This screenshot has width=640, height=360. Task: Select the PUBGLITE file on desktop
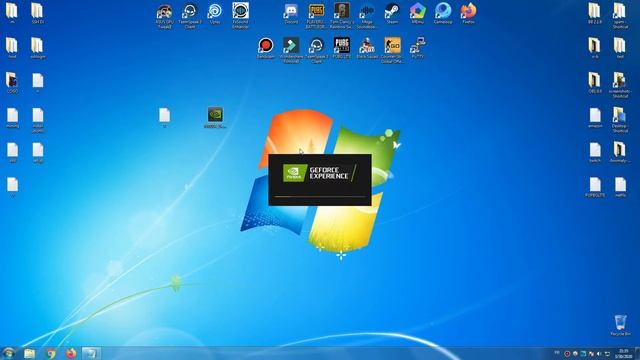595,187
